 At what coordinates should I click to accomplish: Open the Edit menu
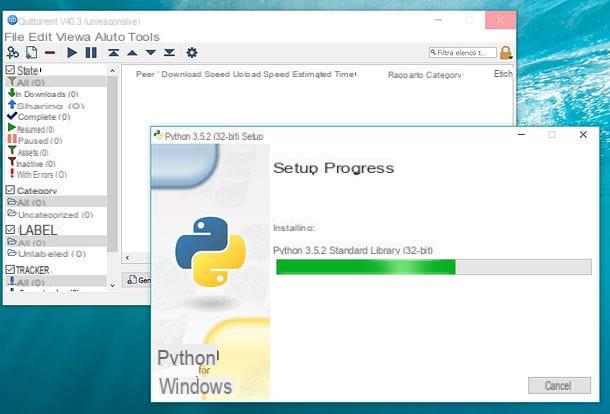(x=40, y=37)
